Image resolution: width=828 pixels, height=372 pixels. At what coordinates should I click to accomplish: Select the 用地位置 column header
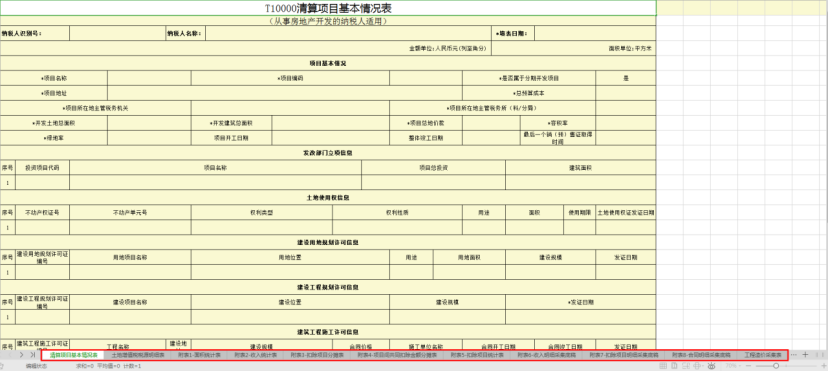coord(290,257)
